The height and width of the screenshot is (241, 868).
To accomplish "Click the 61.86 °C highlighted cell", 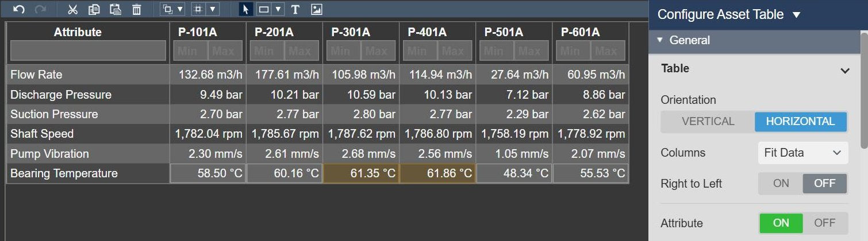I will [x=437, y=173].
